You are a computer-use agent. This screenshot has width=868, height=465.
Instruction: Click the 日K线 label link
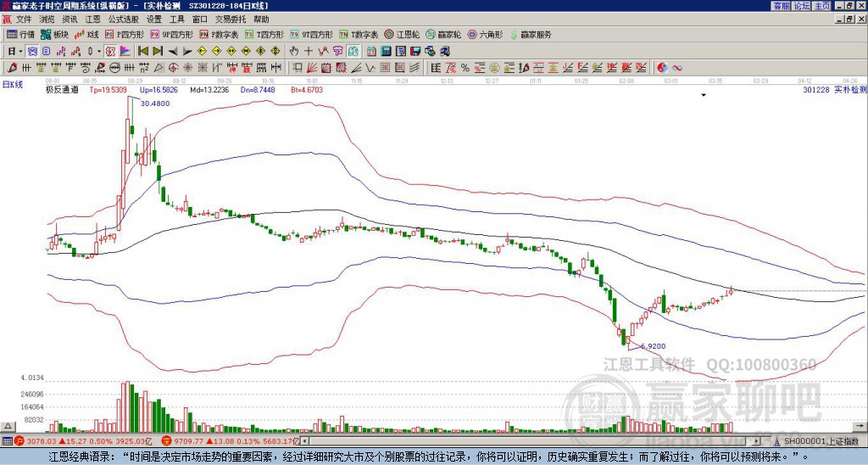[13, 84]
